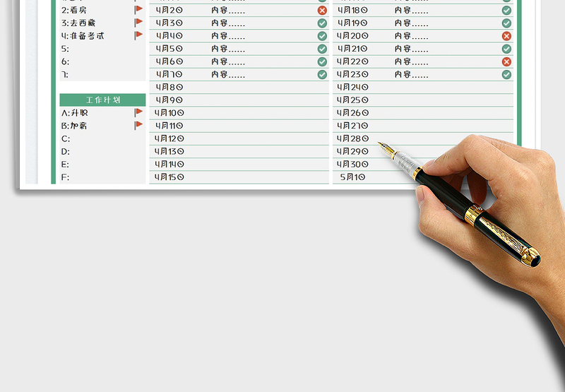Screen dimensions: 565x392
Task: Click the 内容 text in 4月19日 row
Action: tap(412, 23)
